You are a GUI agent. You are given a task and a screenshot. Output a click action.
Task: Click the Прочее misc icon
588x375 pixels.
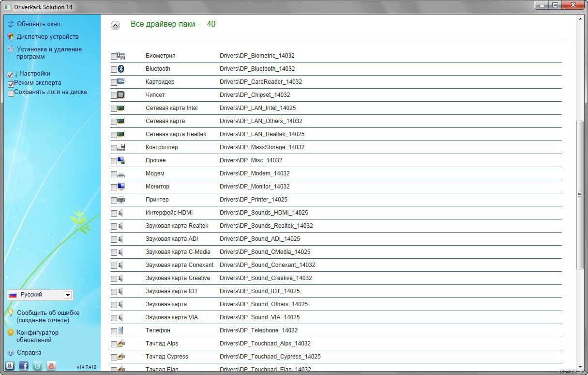pyautogui.click(x=121, y=160)
